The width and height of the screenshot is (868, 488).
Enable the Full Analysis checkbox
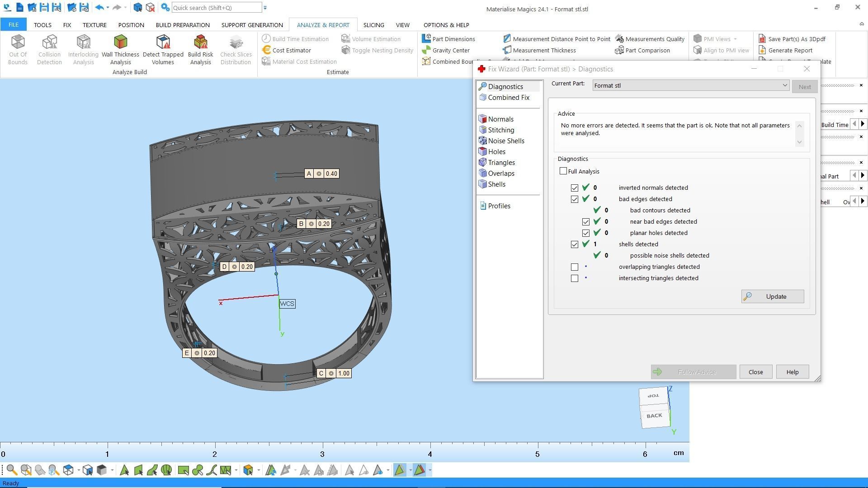(563, 171)
